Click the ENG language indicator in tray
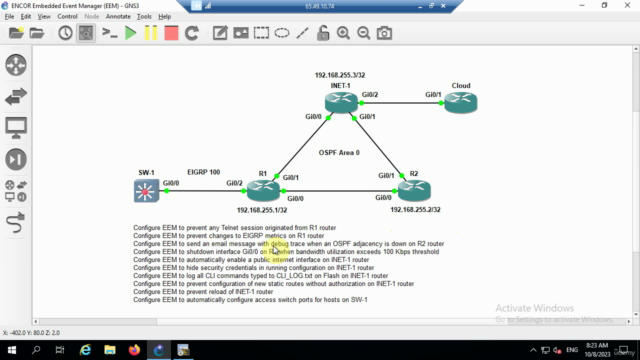This screenshot has width=640, height=360. coord(572,350)
